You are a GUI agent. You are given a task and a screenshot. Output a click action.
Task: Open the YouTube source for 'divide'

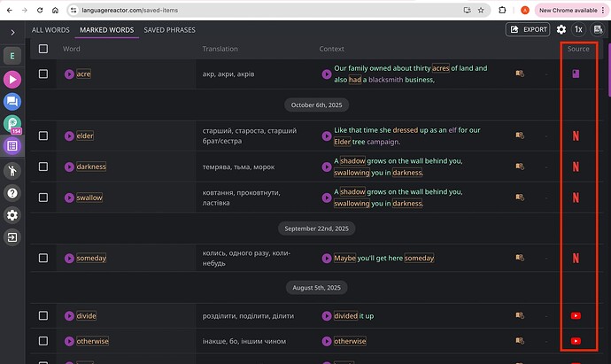click(x=576, y=316)
